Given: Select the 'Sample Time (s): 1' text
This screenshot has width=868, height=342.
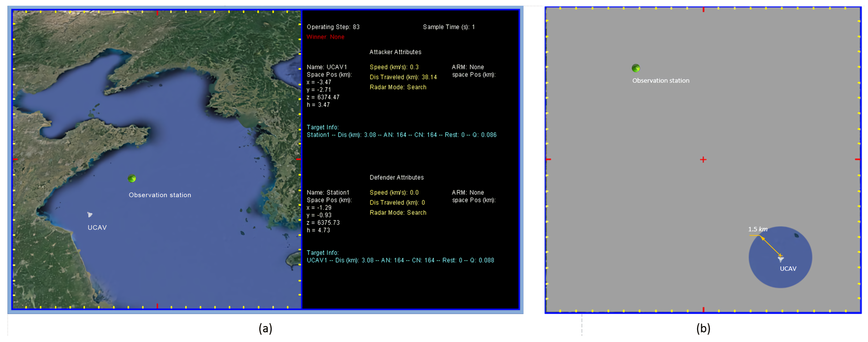Looking at the screenshot, I should point(449,27).
